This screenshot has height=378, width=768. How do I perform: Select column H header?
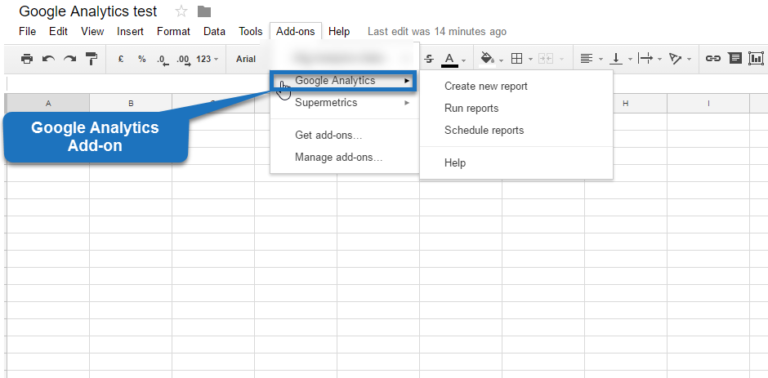625,103
